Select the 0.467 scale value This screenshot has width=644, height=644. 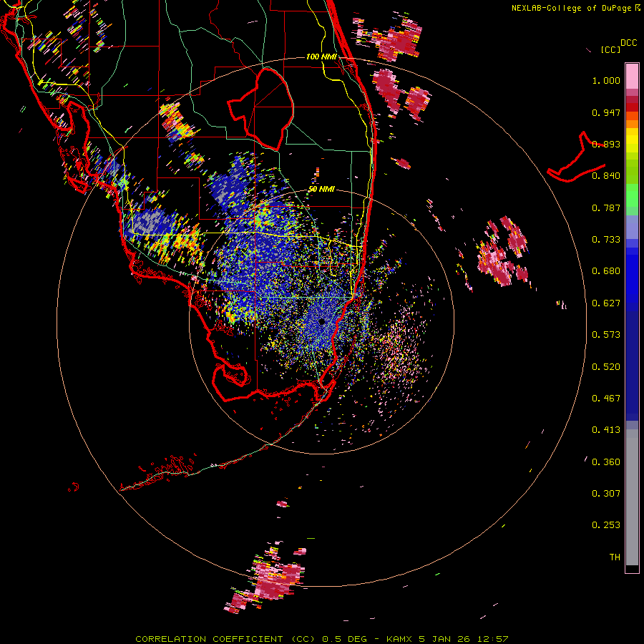tap(606, 399)
